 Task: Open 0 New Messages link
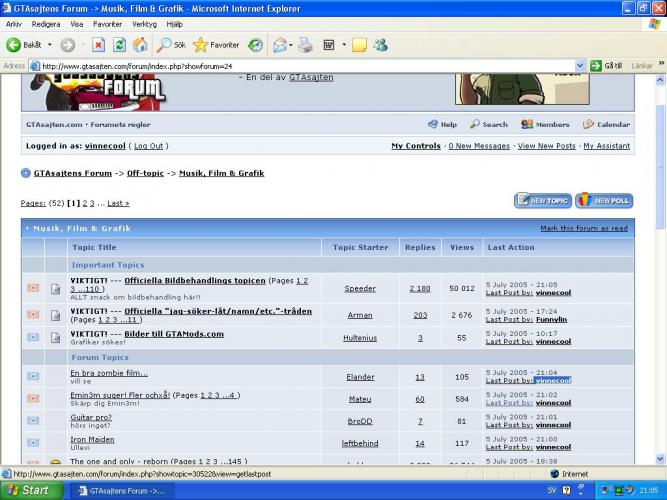(x=479, y=146)
